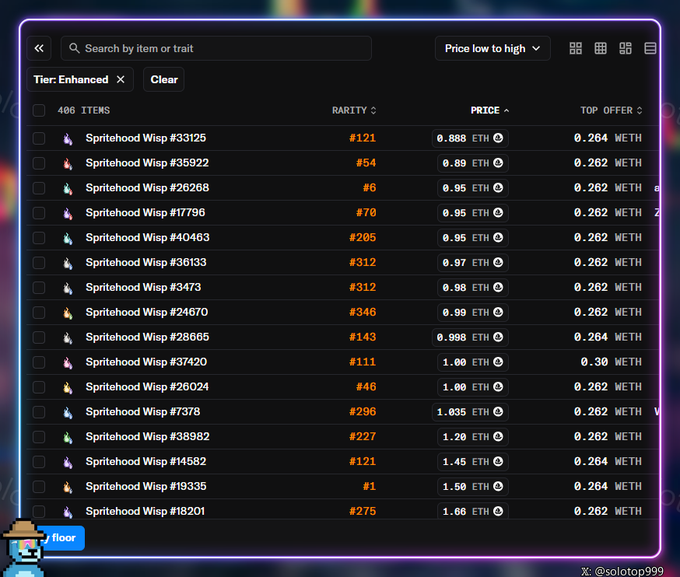Click the Wisp #19335 item thumbnail

[68, 487]
